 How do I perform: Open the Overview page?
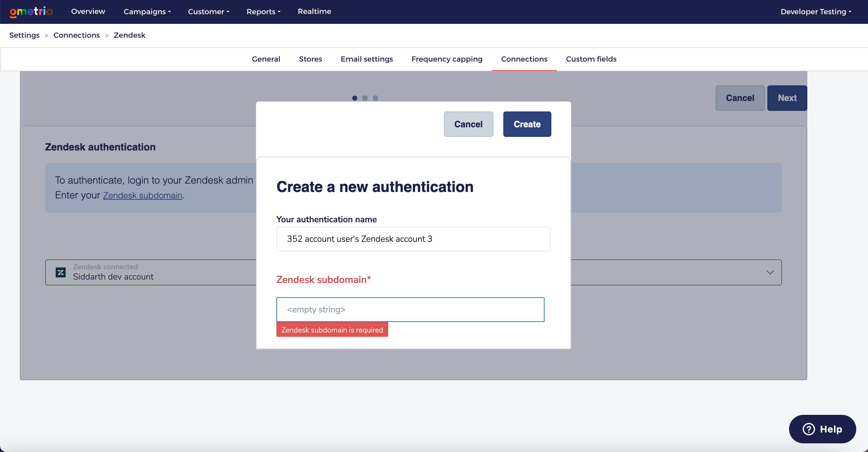pyautogui.click(x=88, y=11)
